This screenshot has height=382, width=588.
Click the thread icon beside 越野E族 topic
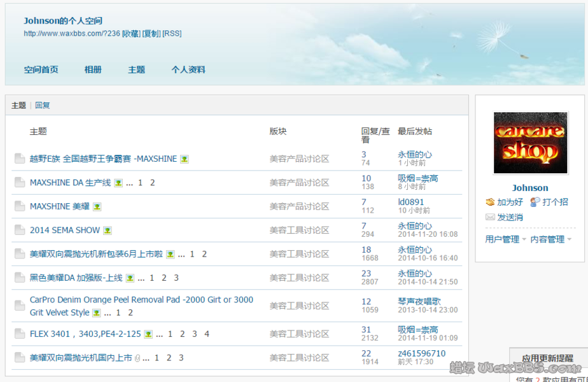pyautogui.click(x=20, y=159)
